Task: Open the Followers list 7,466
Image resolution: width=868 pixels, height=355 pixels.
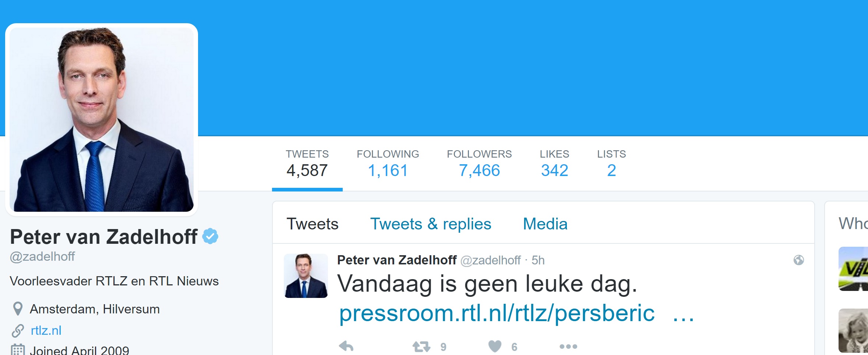Action: pos(479,164)
